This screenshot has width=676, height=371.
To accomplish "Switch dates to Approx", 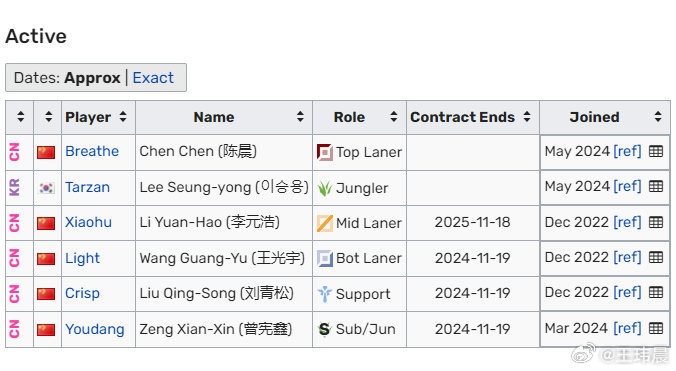I will point(92,78).
